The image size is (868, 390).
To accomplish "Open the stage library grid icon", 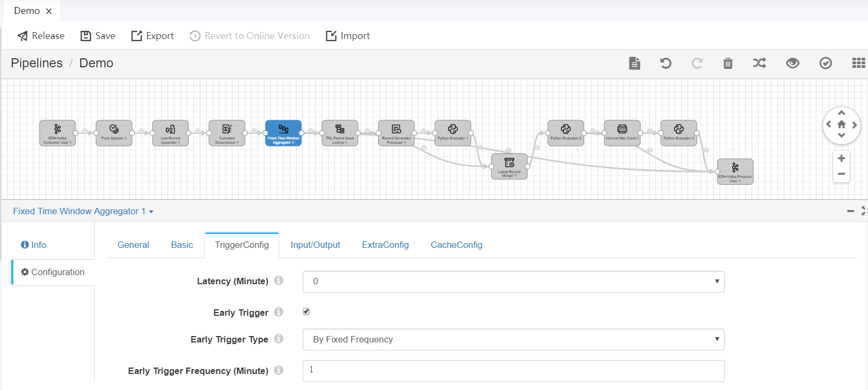I will pos(858,63).
